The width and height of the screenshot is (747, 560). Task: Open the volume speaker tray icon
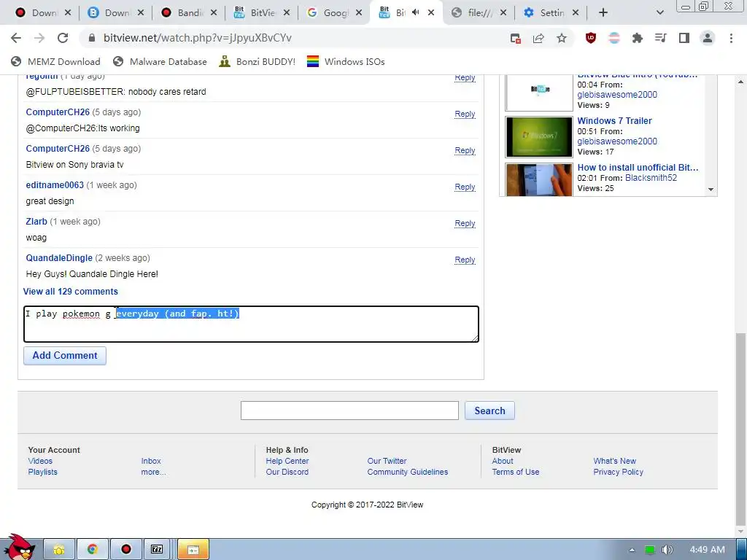[667, 550]
